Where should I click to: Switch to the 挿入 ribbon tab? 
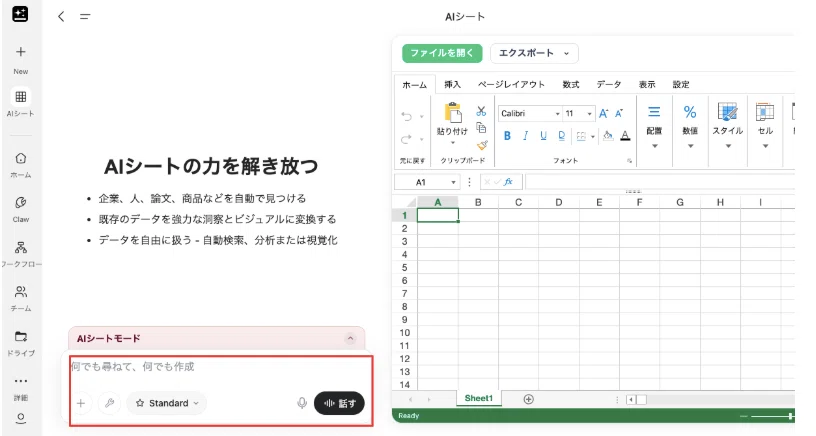[x=452, y=85]
